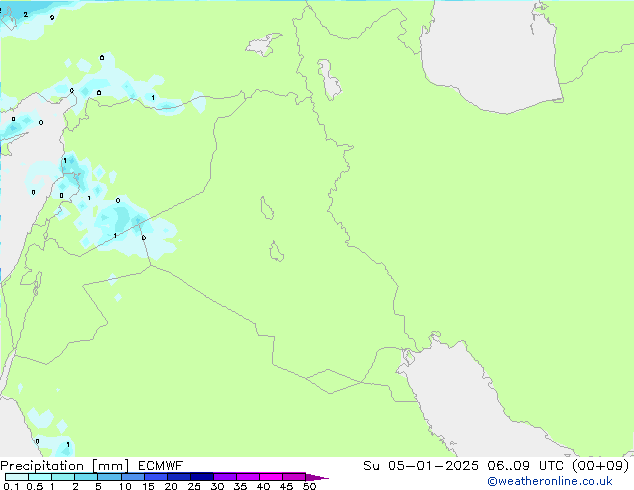634x490 pixels.
Task: Select the 40-45 mm magenta legend box
Action: coord(271,477)
